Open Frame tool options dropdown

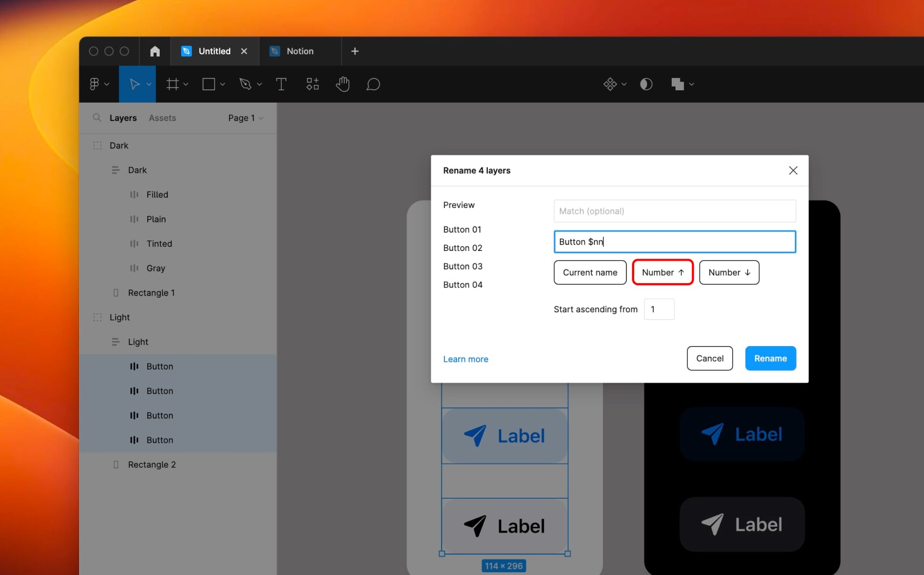point(186,84)
